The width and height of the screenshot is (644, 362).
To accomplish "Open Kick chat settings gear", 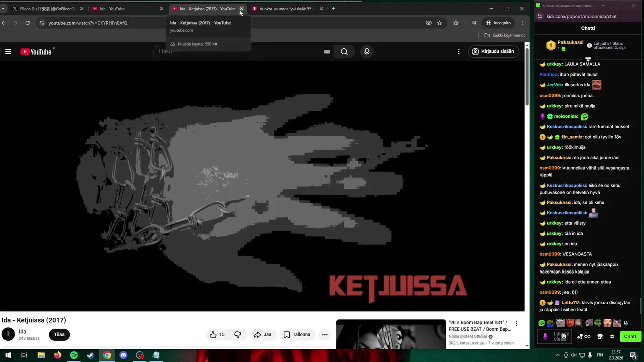I will [x=612, y=337].
